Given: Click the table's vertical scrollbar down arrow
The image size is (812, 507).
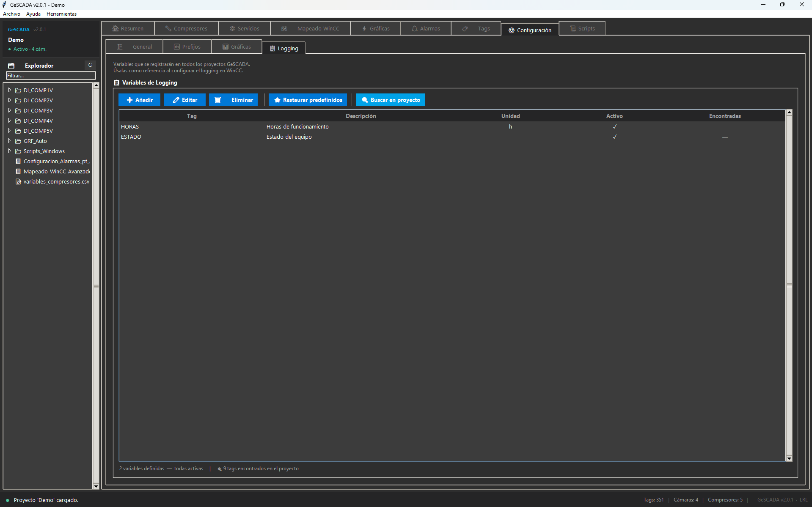Looking at the screenshot, I should (x=789, y=458).
